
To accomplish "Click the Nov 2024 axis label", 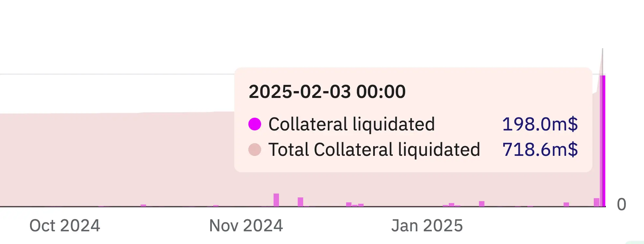I will coord(246,225).
